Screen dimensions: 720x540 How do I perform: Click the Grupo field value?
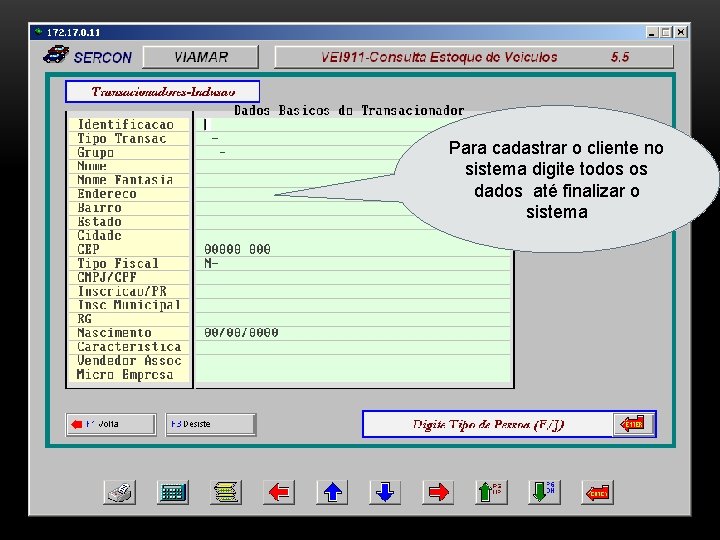coord(354,152)
